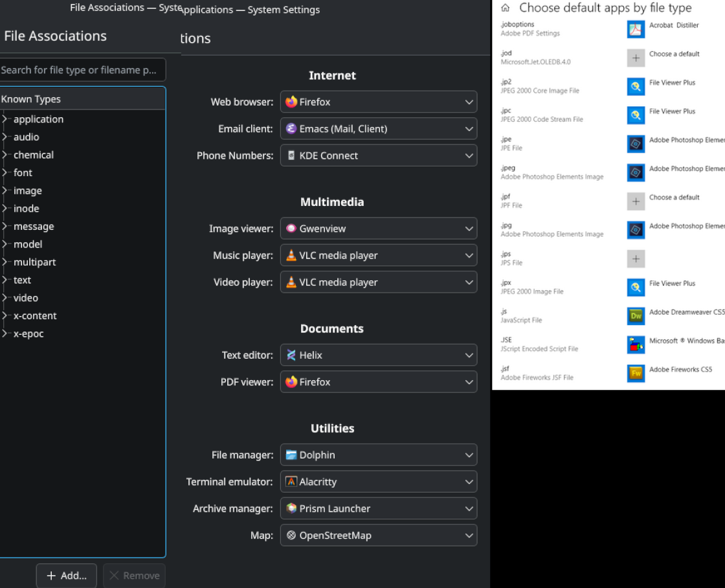Click the Known Types column header
725x588 pixels.
(82, 99)
